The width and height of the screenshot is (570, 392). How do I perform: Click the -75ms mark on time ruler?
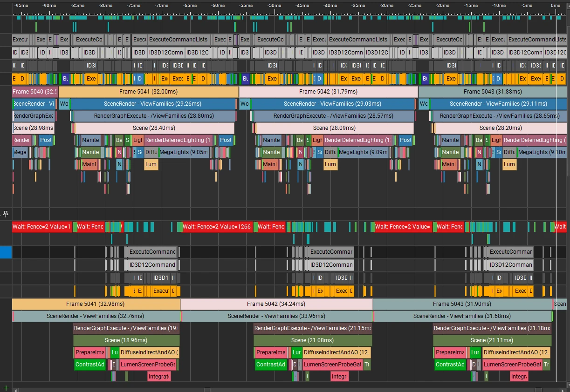coord(133,6)
